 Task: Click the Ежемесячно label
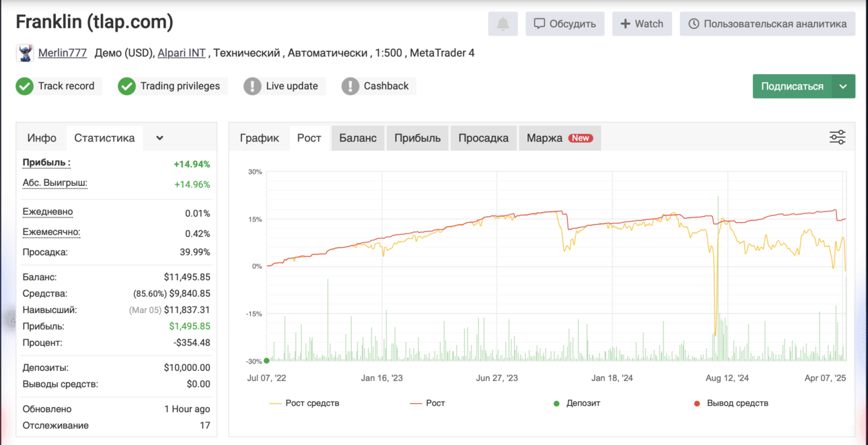[x=51, y=232]
